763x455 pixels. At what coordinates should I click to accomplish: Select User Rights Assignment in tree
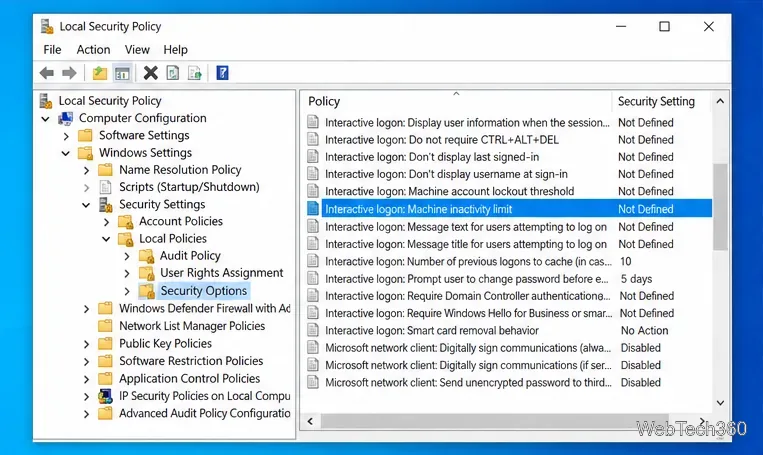click(222, 273)
